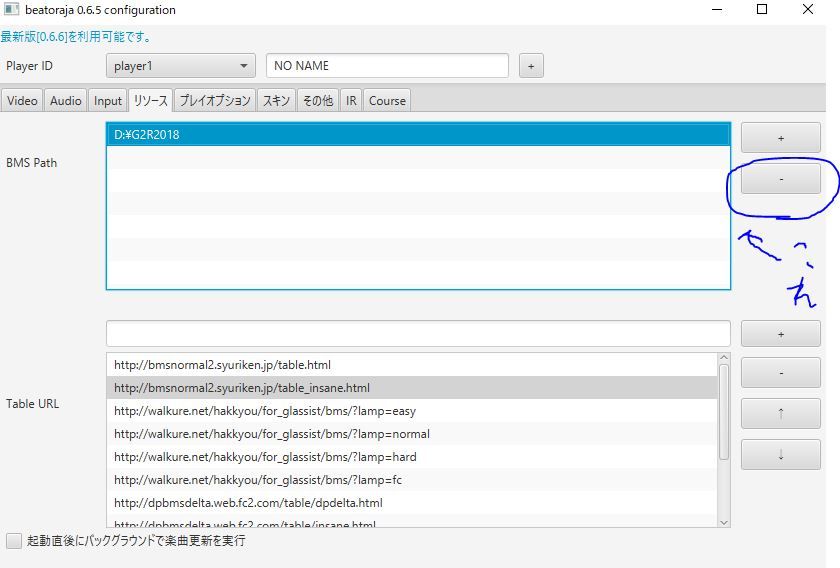This screenshot has width=840, height=568.
Task: Select the ?lamp=easy table URL
Action: click(x=412, y=411)
